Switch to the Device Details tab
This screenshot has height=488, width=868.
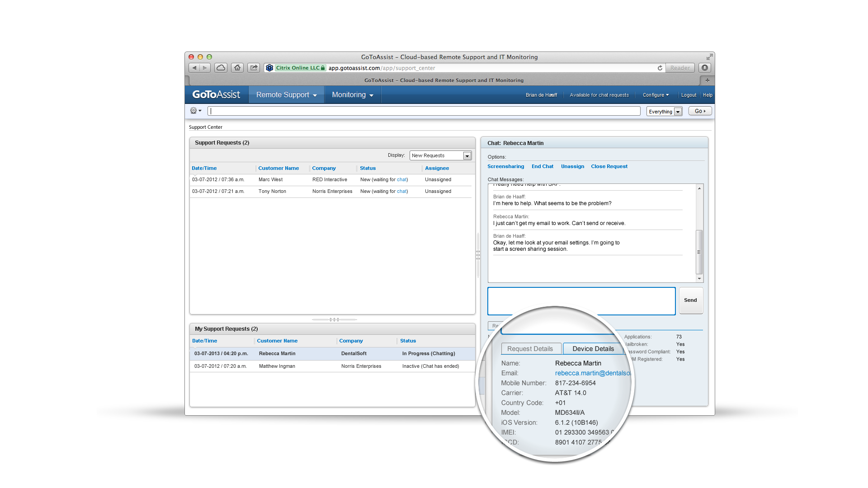pos(593,349)
